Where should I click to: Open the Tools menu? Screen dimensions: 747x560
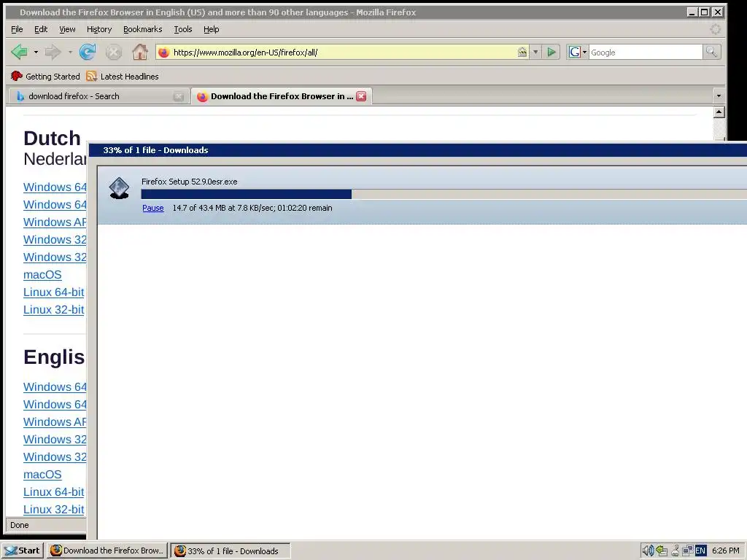[x=183, y=29]
